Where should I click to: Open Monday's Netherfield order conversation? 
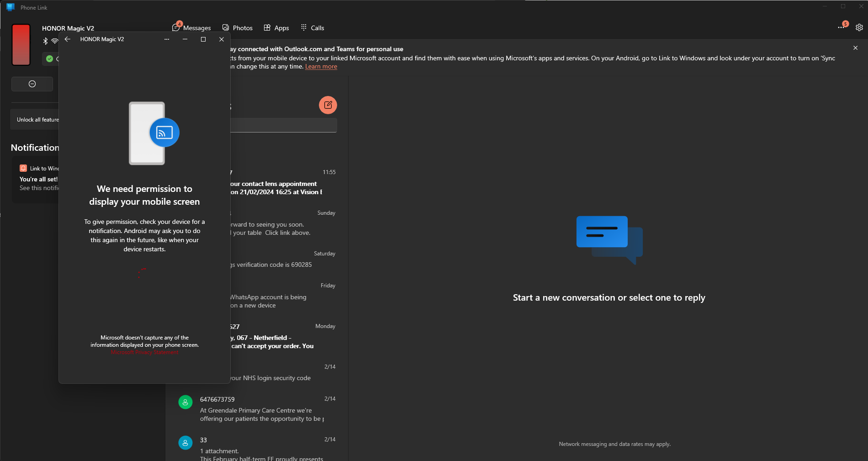(x=282, y=337)
